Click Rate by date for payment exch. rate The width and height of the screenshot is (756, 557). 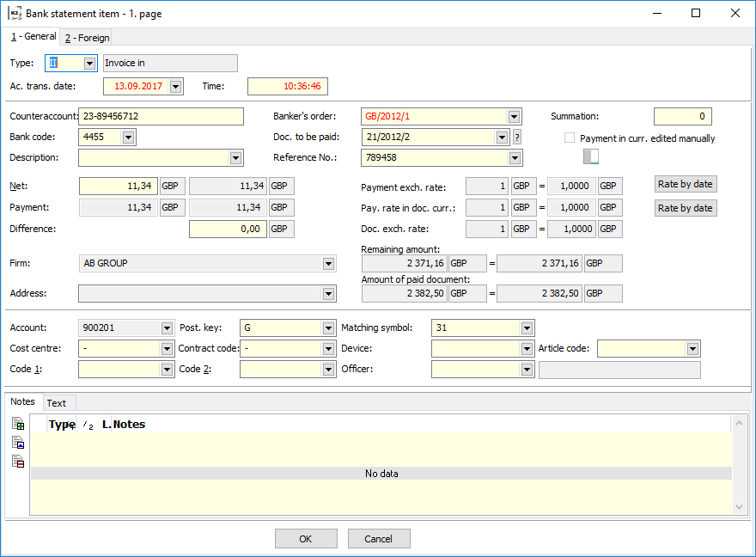tap(685, 184)
